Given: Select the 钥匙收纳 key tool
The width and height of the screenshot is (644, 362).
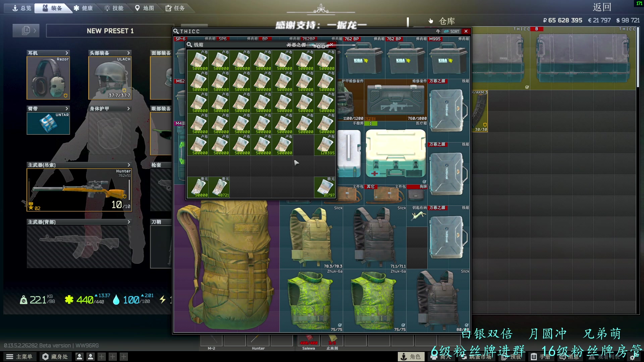Looking at the screenshot, I should point(417,216).
